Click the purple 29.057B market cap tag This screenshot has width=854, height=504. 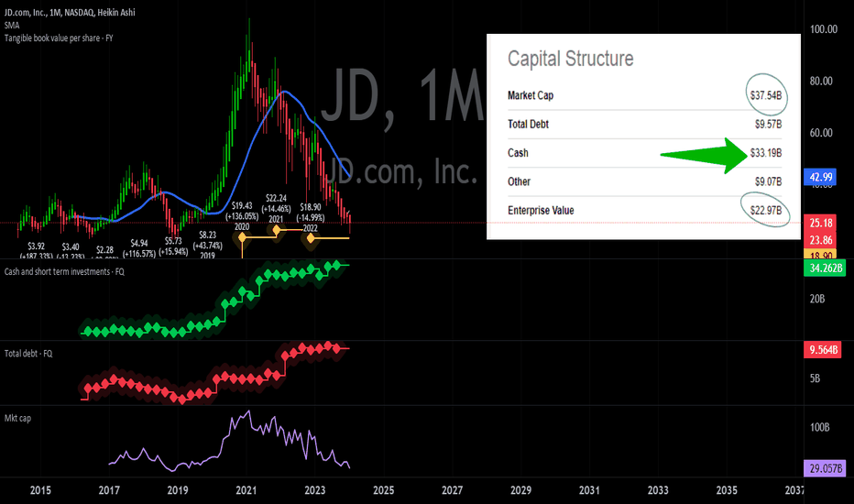tap(826, 468)
